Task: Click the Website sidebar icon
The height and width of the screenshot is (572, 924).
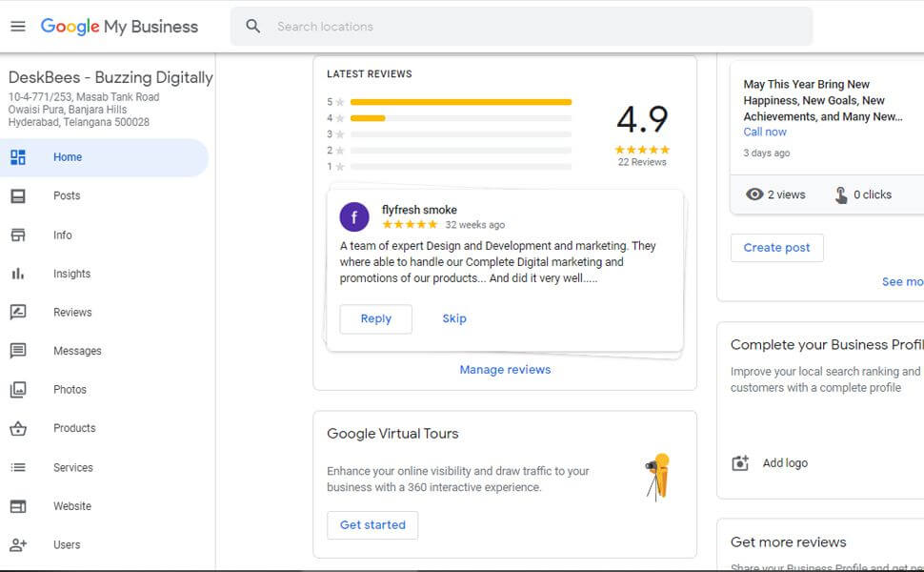Action: click(18, 506)
